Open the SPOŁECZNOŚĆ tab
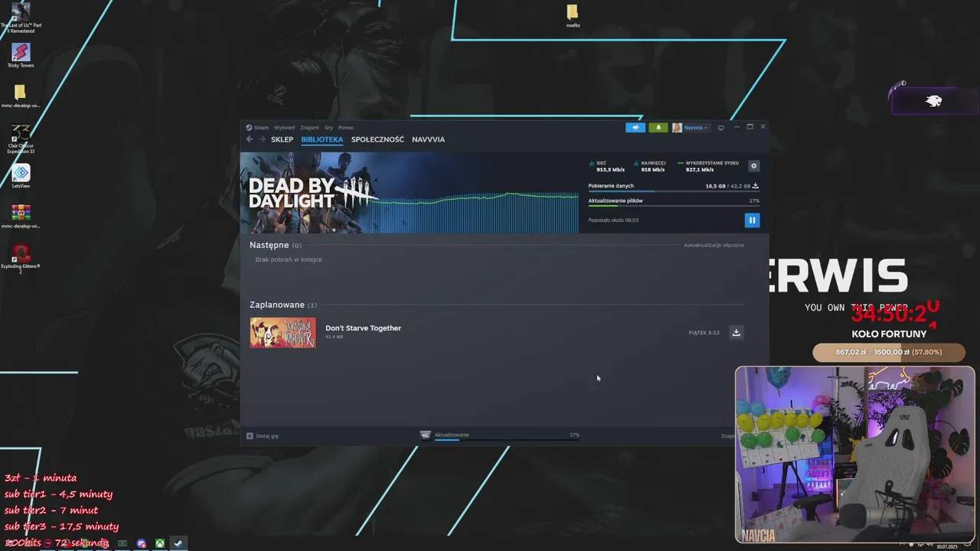980x551 pixels. 377,139
